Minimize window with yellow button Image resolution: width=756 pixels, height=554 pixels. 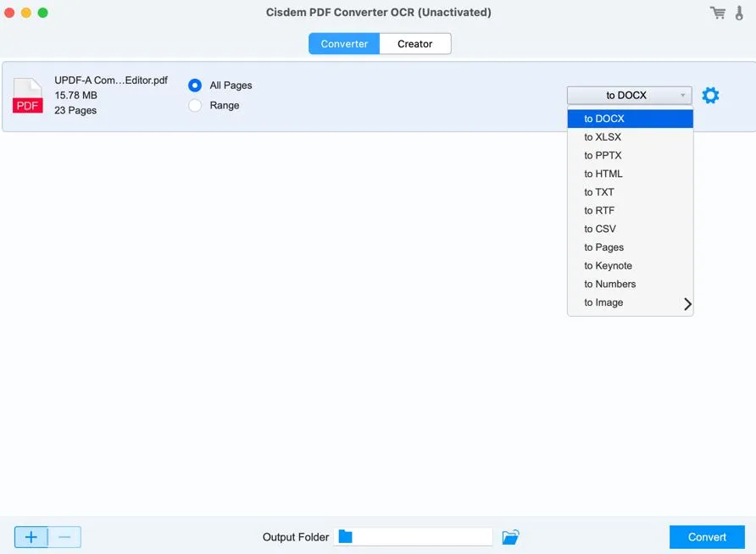point(26,13)
